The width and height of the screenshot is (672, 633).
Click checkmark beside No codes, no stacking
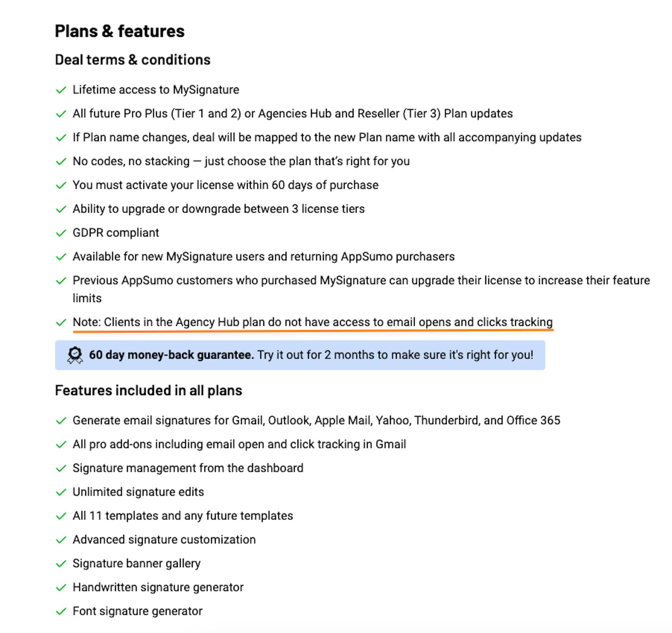[61, 162]
